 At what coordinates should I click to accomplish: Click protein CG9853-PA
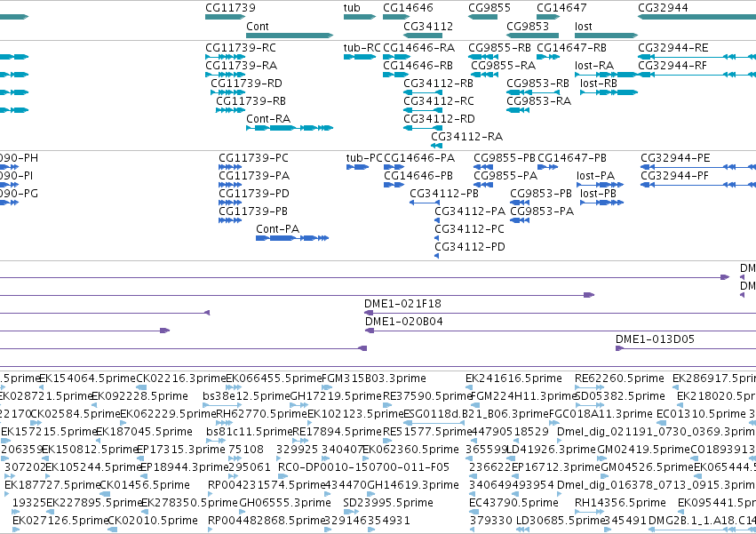click(x=520, y=220)
